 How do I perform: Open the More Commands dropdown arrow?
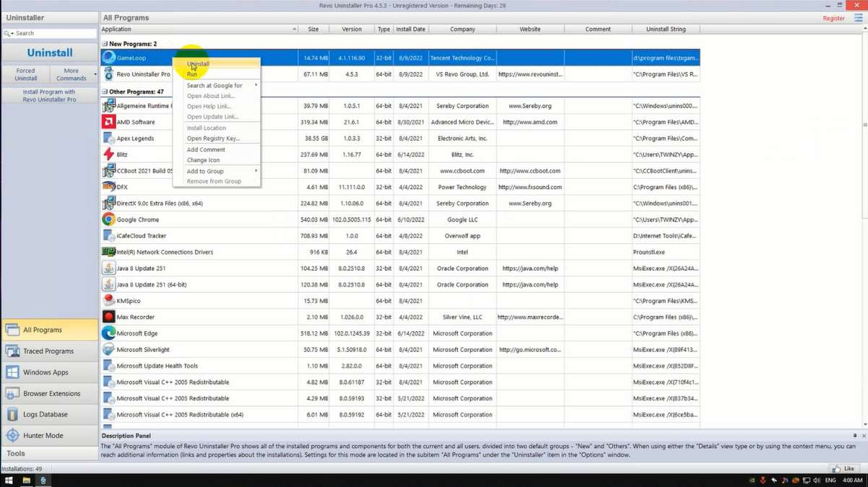pyautogui.click(x=95, y=74)
